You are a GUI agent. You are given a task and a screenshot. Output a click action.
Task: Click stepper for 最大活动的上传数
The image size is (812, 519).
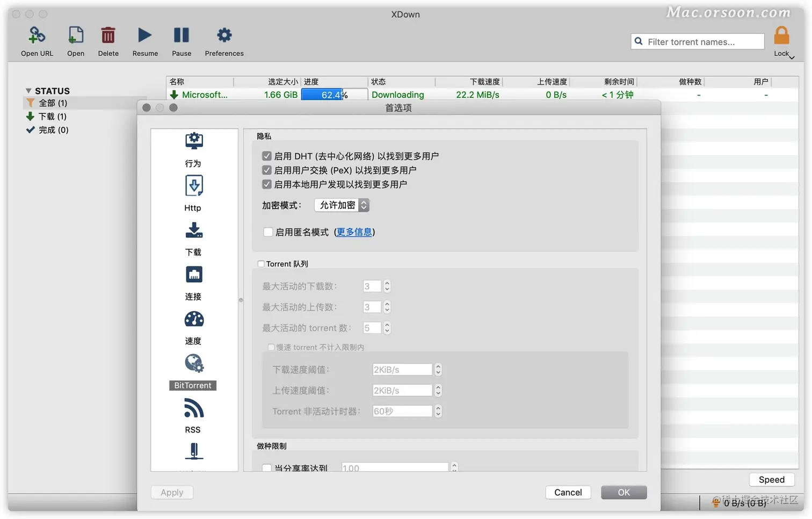tap(387, 307)
